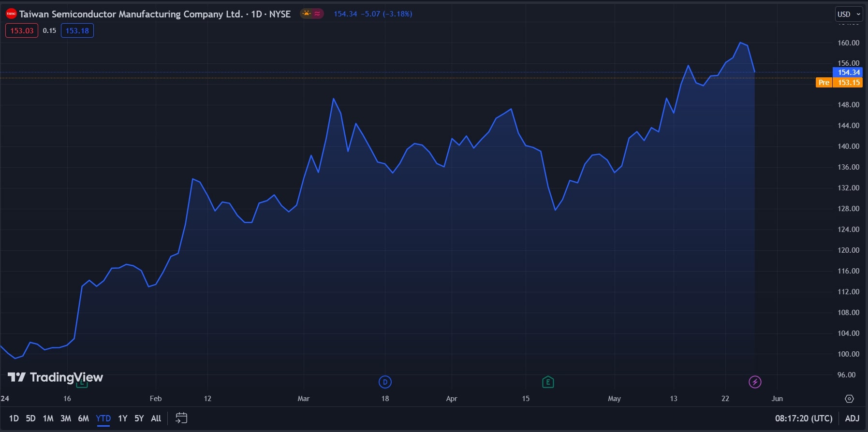Click the Mar date axis label

pyautogui.click(x=303, y=399)
